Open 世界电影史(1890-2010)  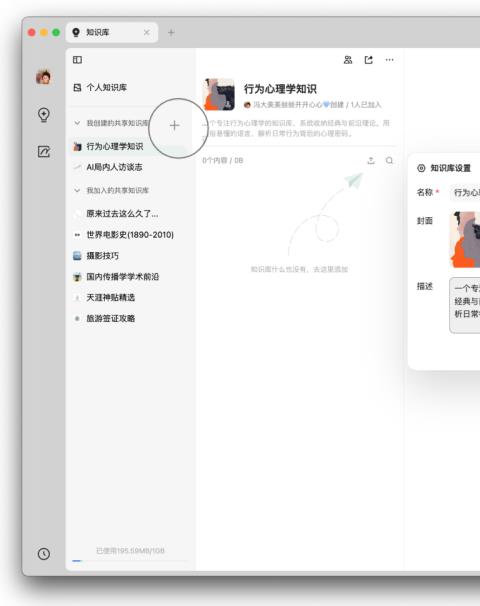coord(128,235)
